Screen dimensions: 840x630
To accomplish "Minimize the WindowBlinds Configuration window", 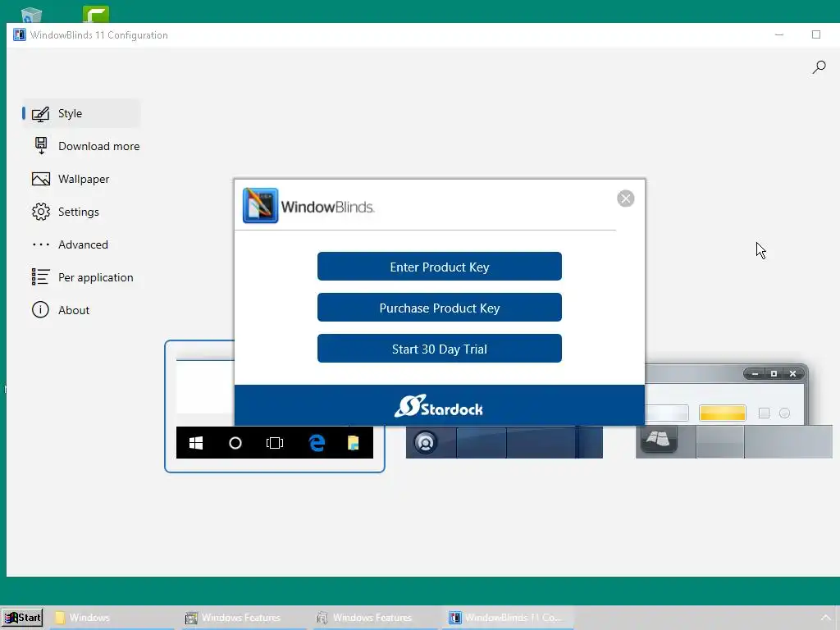I will 779,34.
